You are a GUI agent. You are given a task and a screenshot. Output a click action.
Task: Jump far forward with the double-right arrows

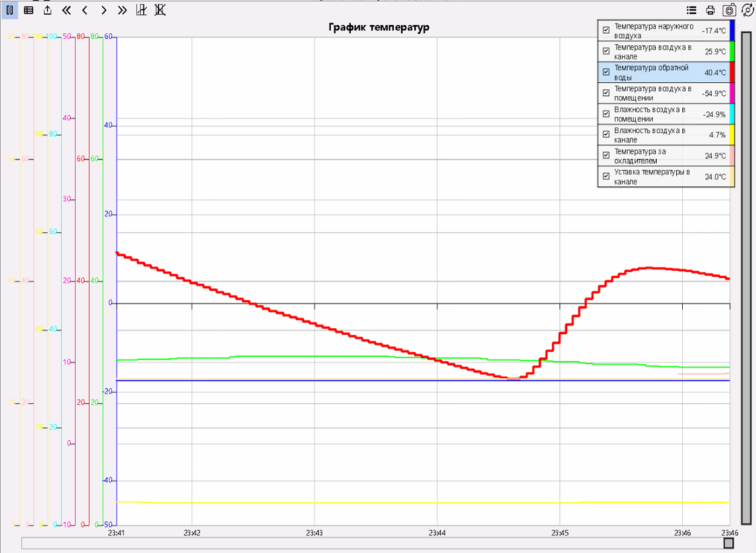(x=123, y=10)
